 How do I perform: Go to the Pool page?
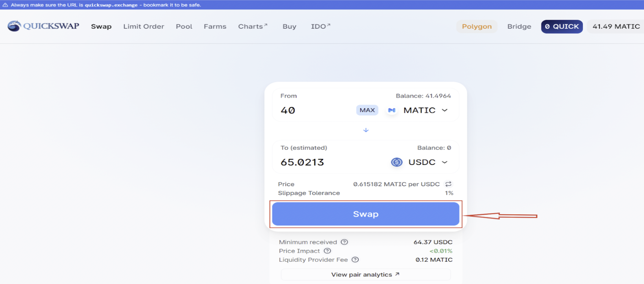coord(184,27)
